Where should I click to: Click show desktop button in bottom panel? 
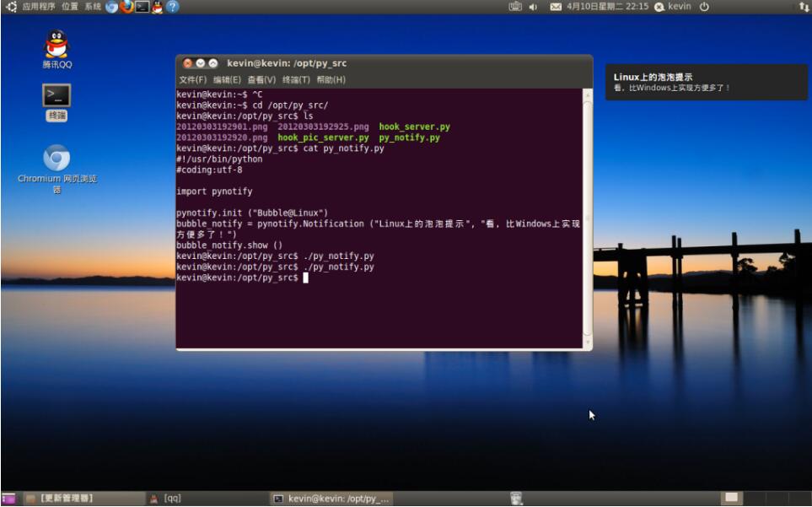click(x=8, y=499)
